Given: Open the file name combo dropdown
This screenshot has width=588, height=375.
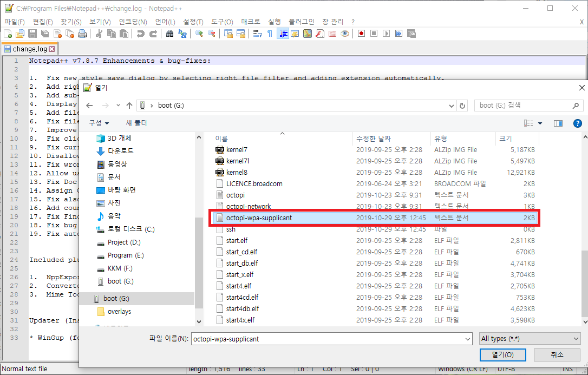Looking at the screenshot, I should click(468, 339).
